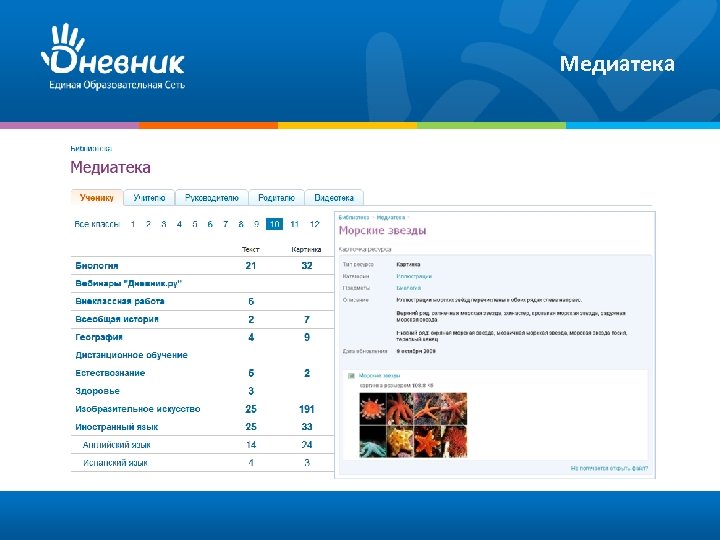Screen dimensions: 720x540
Task: Open the Биология subject row
Action: point(97,266)
